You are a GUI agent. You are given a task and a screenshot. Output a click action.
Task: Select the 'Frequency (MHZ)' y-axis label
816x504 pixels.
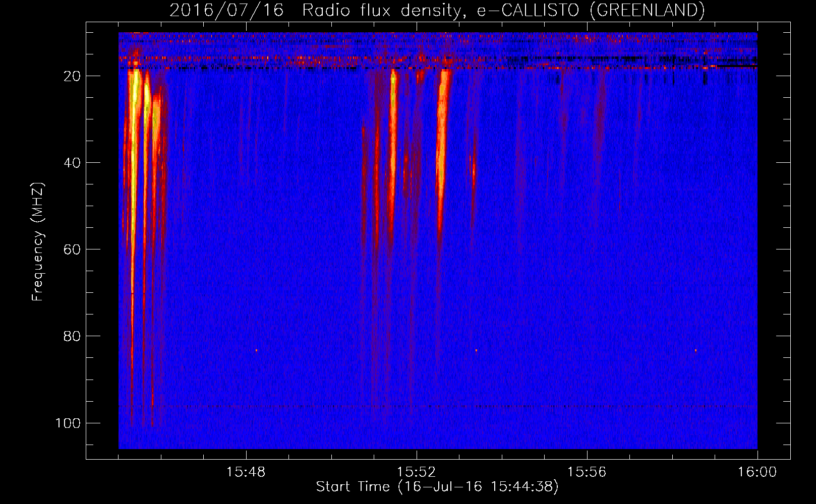(38, 241)
